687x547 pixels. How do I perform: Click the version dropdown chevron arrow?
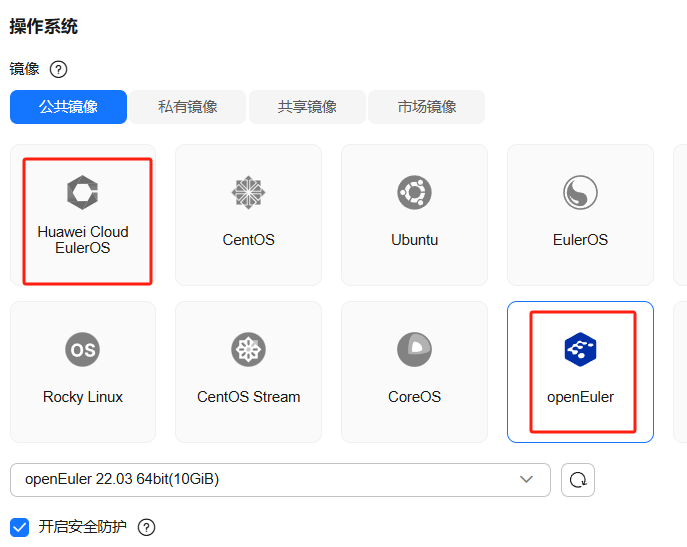pyautogui.click(x=526, y=480)
